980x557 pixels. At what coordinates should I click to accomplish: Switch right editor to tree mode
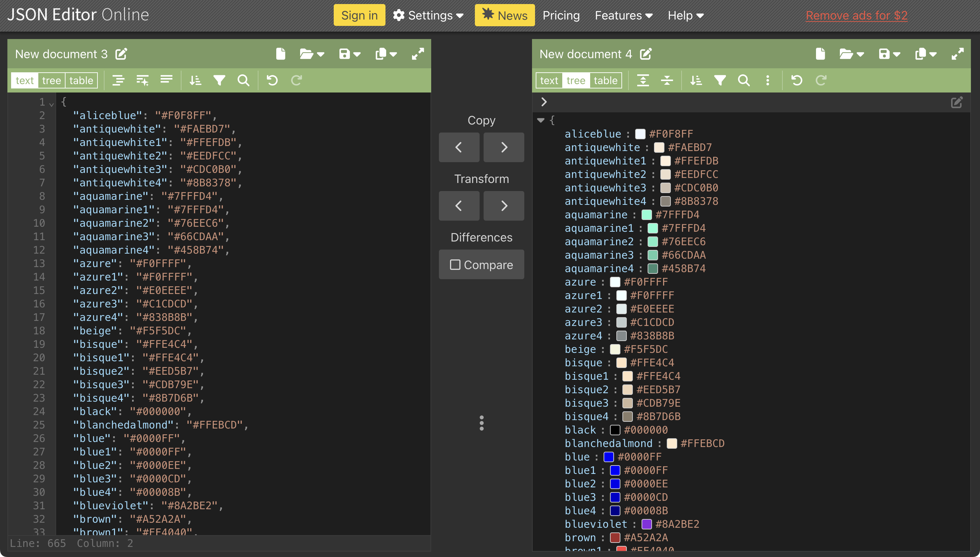(576, 80)
